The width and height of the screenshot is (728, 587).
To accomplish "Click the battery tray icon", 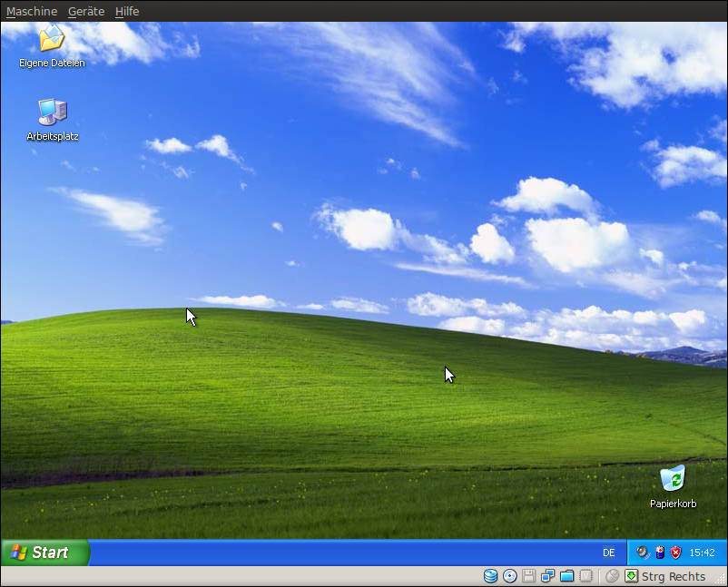I will point(660,553).
